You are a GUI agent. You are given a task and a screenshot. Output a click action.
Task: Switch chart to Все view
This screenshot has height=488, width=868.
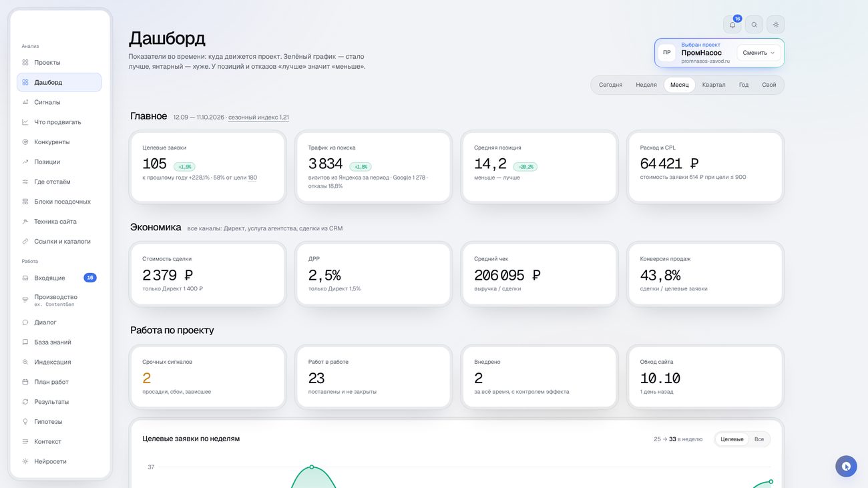tap(759, 439)
